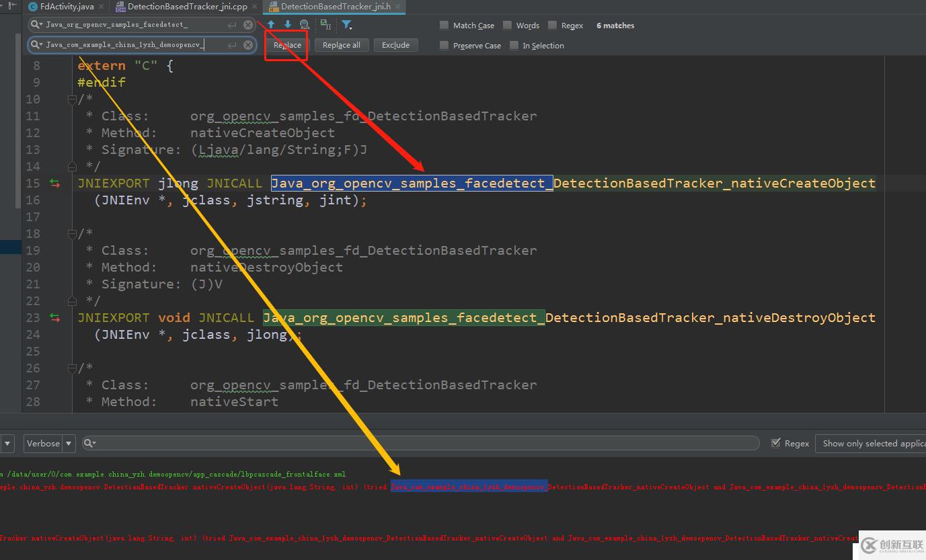Image resolution: width=926 pixels, height=560 pixels.
Task: Insert new line in replace field
Action: click(232, 45)
